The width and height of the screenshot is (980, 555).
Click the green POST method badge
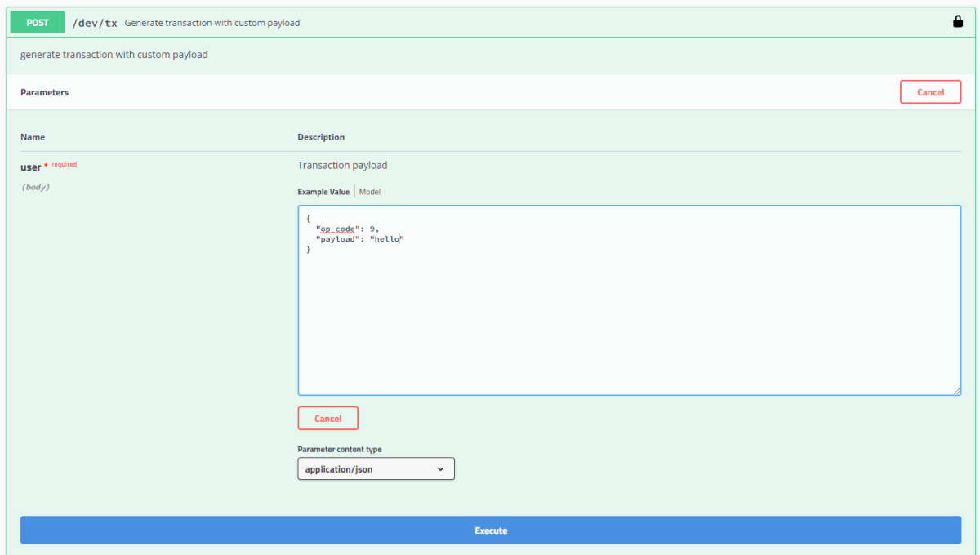(x=38, y=23)
